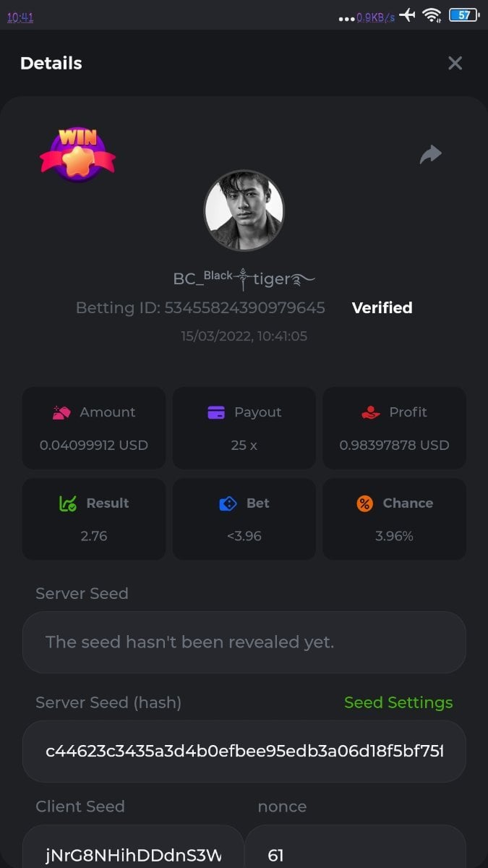Click the Payout card icon
This screenshot has height=868, width=488.
pos(215,412)
